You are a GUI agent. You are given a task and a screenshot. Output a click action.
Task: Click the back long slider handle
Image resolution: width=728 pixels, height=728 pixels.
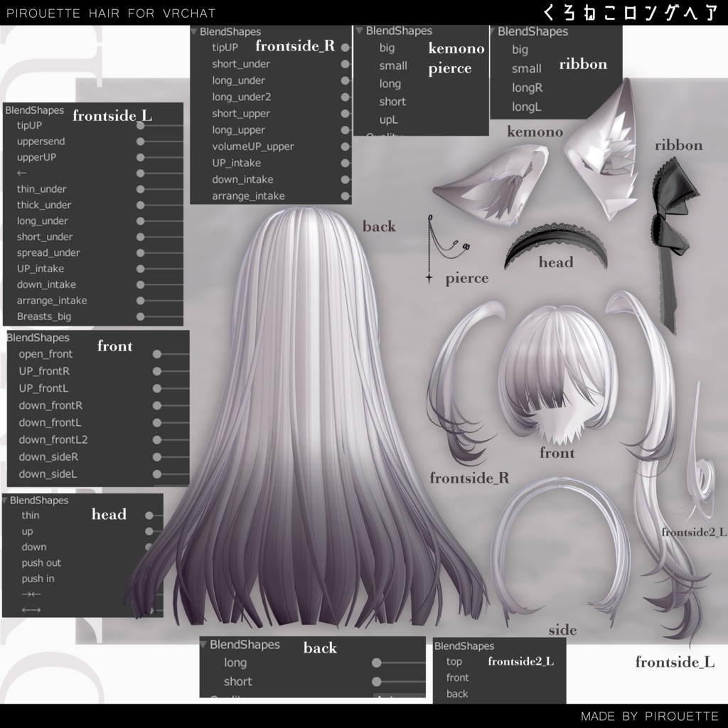377,663
